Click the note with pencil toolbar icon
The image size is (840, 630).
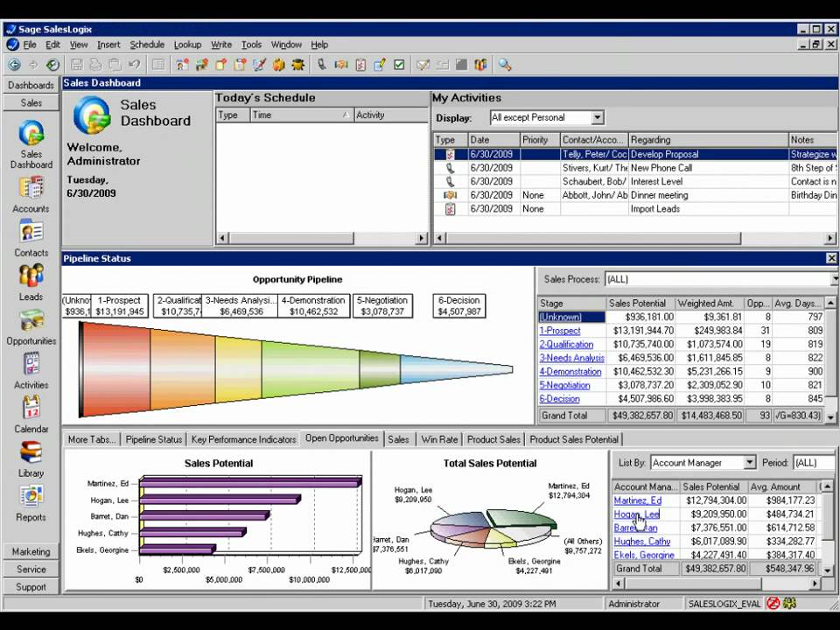pyautogui.click(x=380, y=65)
